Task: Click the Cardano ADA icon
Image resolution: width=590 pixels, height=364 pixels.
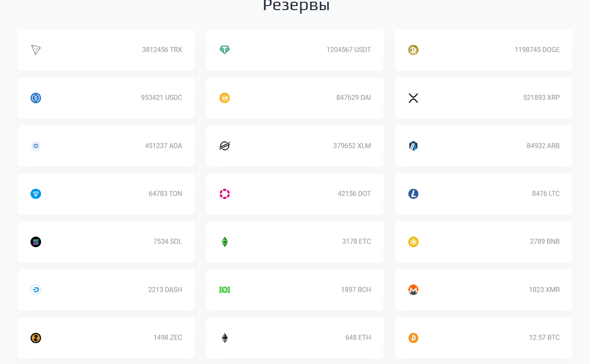Action: pyautogui.click(x=36, y=146)
